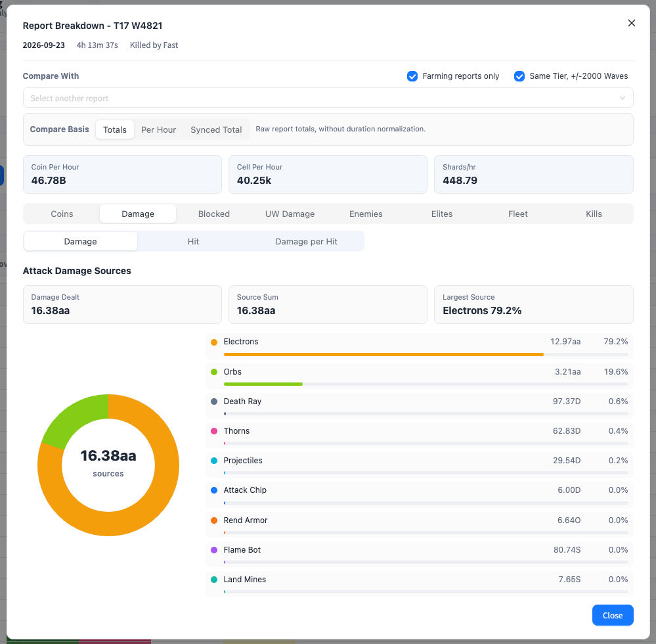
Task: Click the purple Flame Bot legend dot
Action: tap(214, 550)
